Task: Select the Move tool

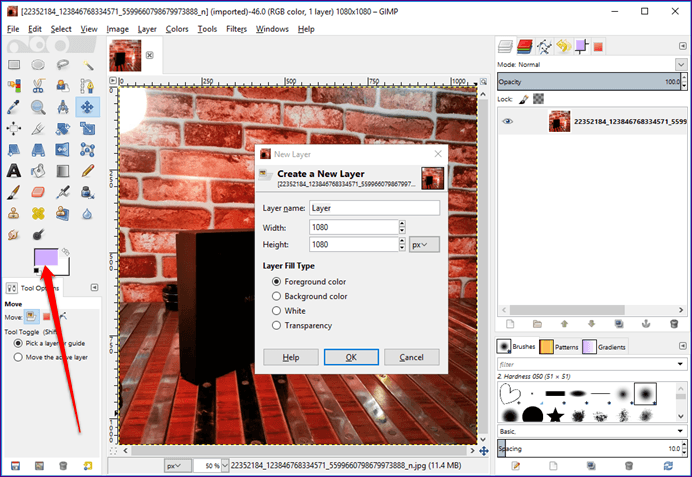Action: tap(87, 107)
